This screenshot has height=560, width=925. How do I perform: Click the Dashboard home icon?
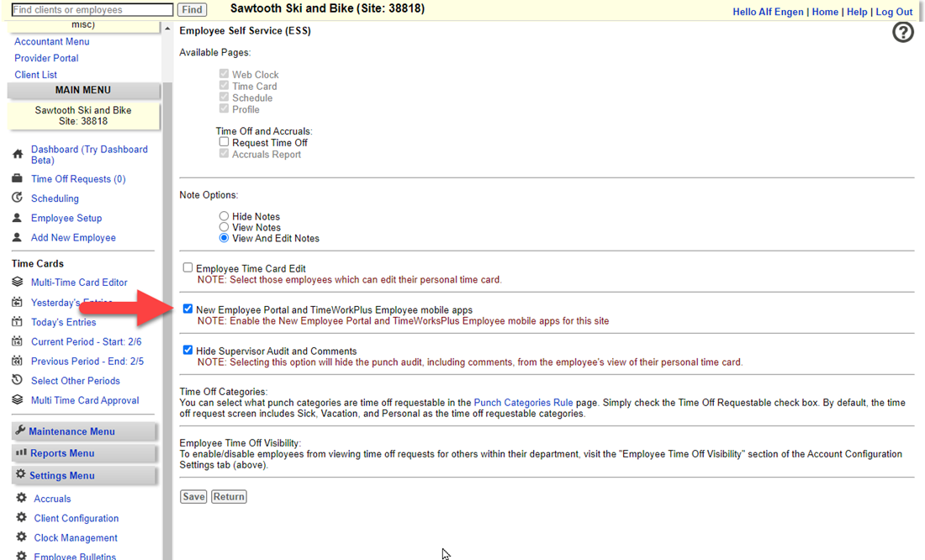click(x=18, y=155)
